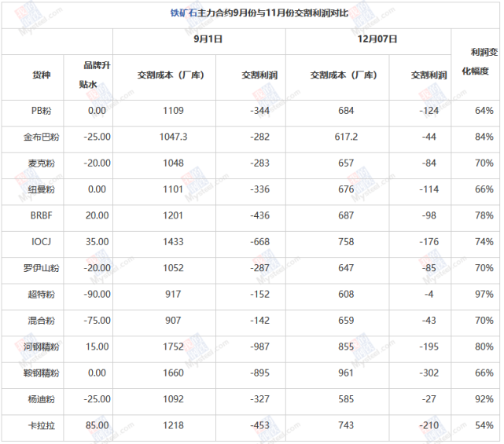Screen dimensions: 504x444
Task: Click the 78% profit change cell
Action: 484,215
